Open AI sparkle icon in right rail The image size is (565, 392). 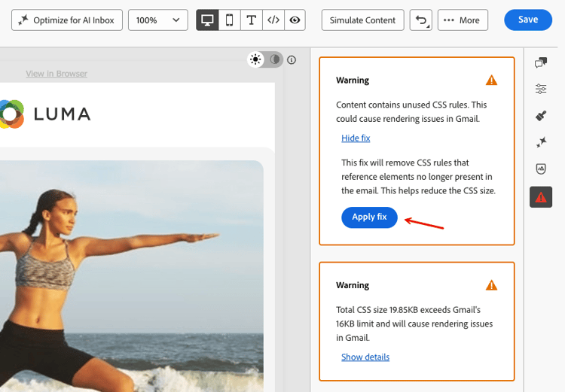click(x=540, y=142)
